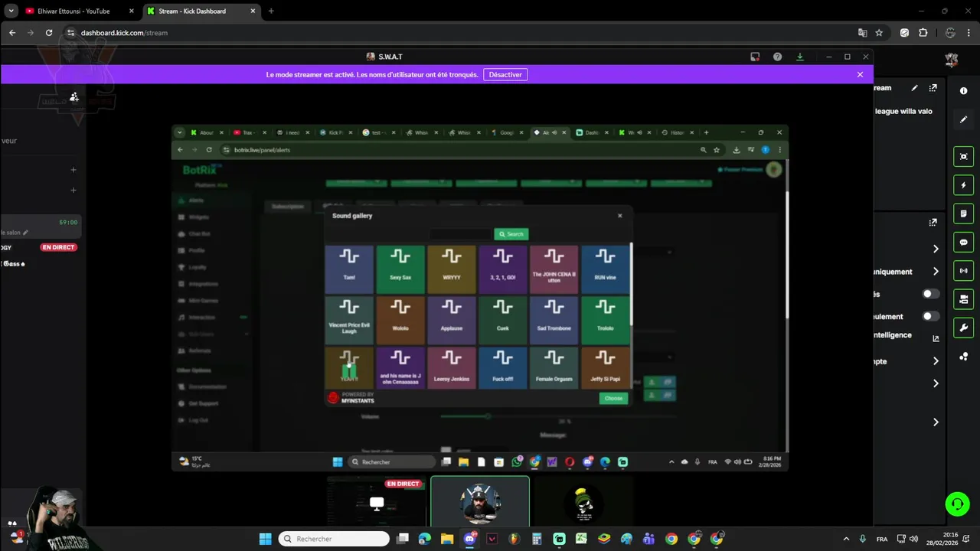Click the Windows taskbar Rechercher search box
Screen dimensions: 980x551
(334, 539)
